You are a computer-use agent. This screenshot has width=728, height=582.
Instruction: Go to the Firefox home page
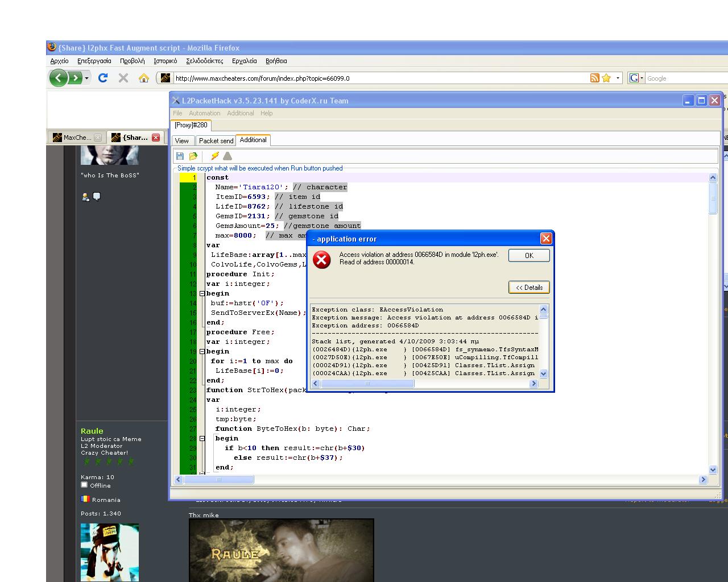pyautogui.click(x=144, y=78)
